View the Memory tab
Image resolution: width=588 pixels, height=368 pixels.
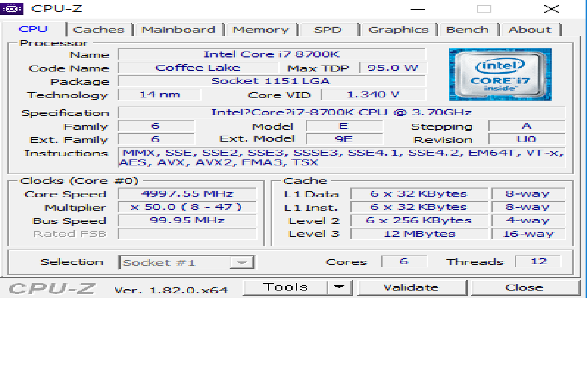pyautogui.click(x=261, y=29)
